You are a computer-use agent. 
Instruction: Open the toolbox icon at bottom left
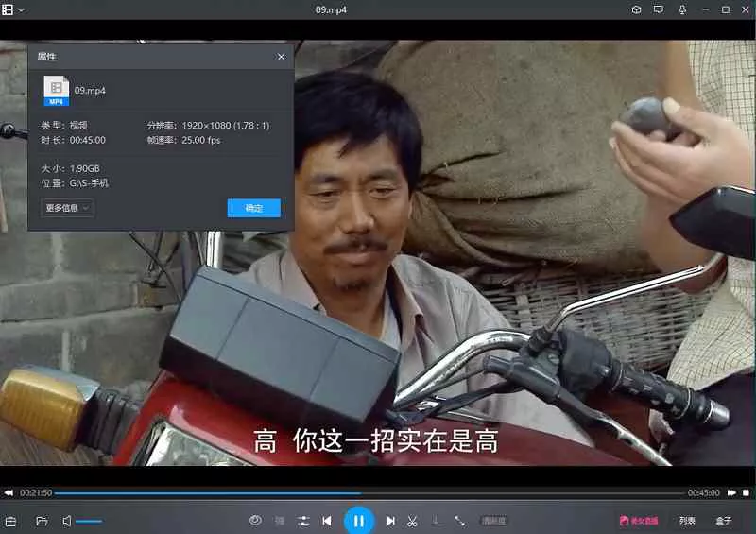point(11,521)
